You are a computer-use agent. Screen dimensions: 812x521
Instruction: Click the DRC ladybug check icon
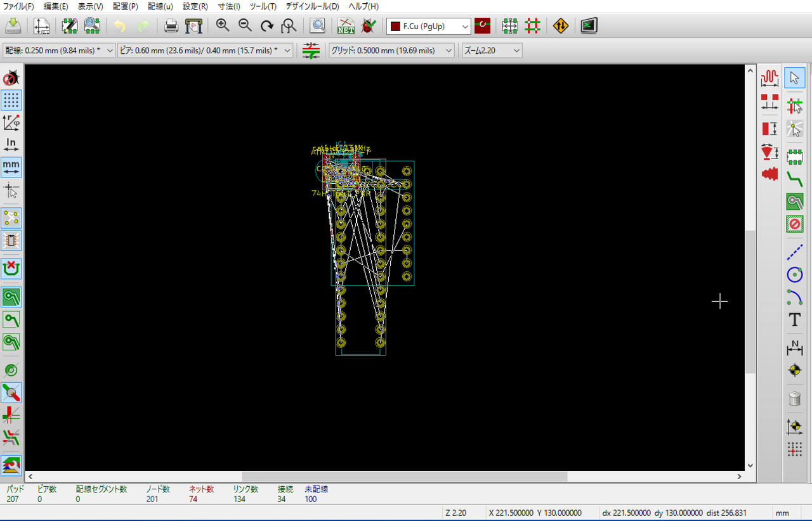(x=367, y=26)
